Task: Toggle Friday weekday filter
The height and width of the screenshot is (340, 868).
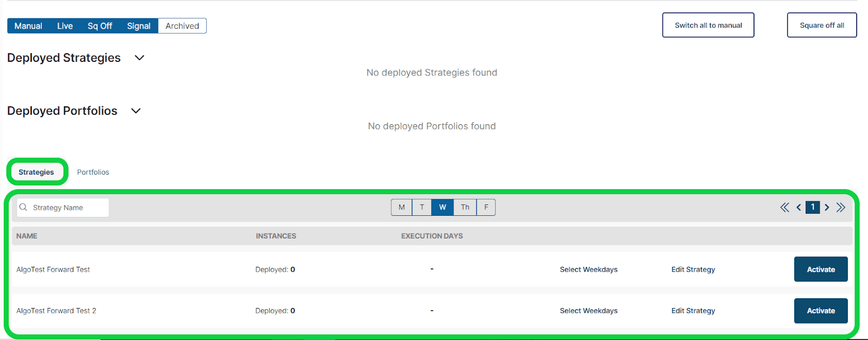Action: [486, 207]
